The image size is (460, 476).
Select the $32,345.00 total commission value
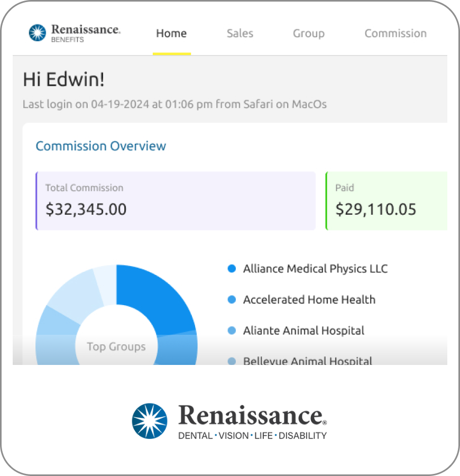(x=86, y=209)
